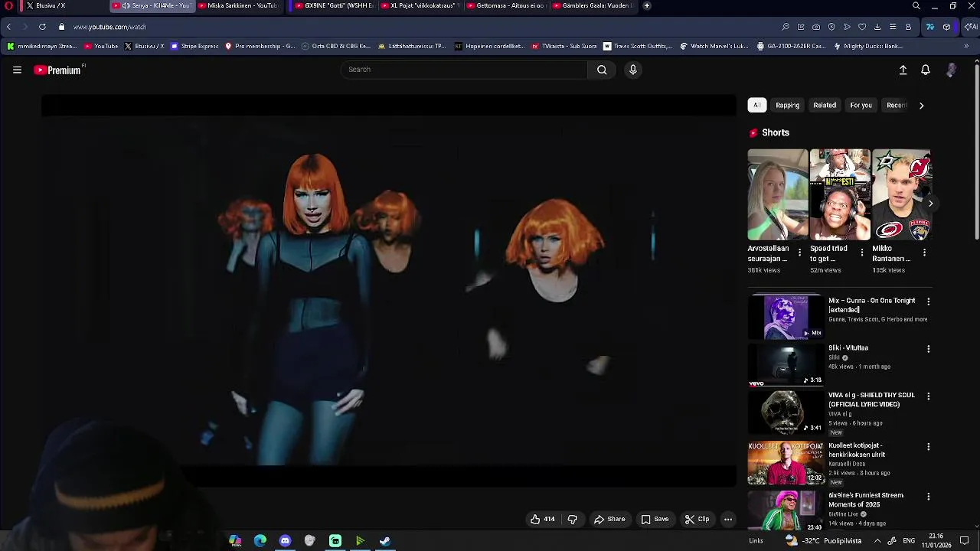Open the Speed tried to get short
The height and width of the screenshot is (551, 980).
click(x=840, y=194)
